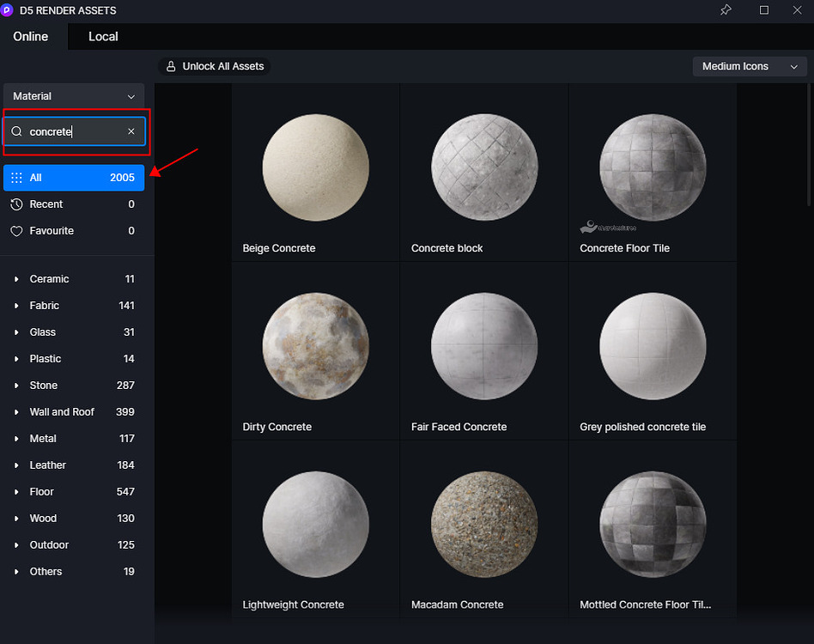Image resolution: width=814 pixels, height=644 pixels.
Task: Click the lock icon beside Unlock All Assets
Action: 171,66
